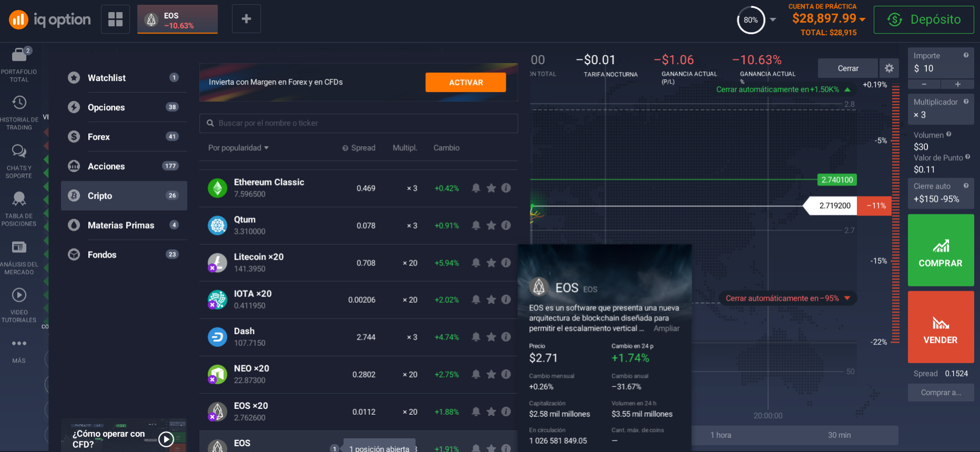
Task: Open the Multiplicador × 3 selector
Action: [941, 109]
